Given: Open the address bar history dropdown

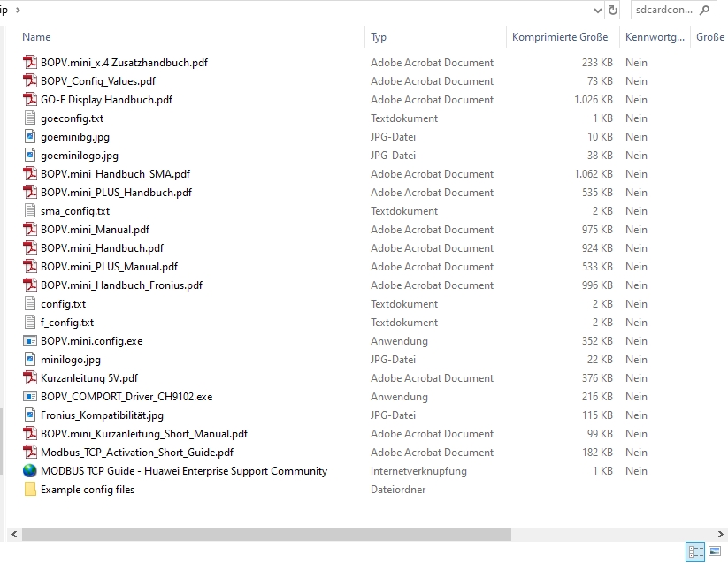Looking at the screenshot, I should (x=597, y=10).
